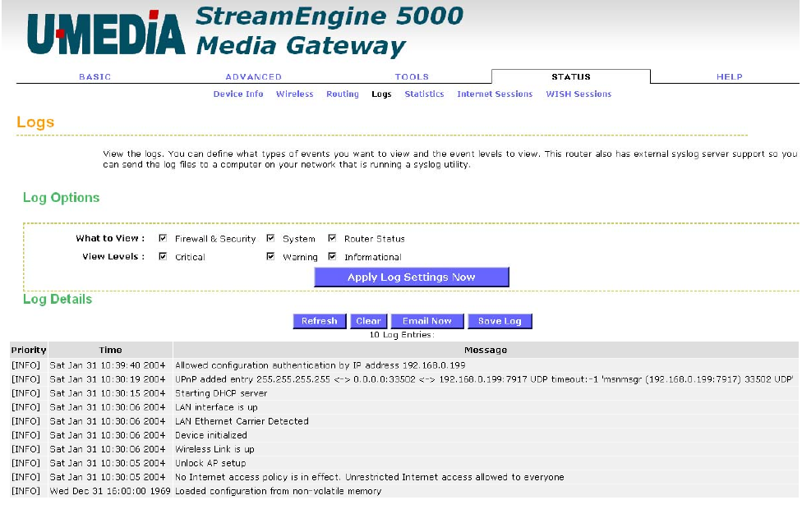Select the STATUS tab

(571, 76)
